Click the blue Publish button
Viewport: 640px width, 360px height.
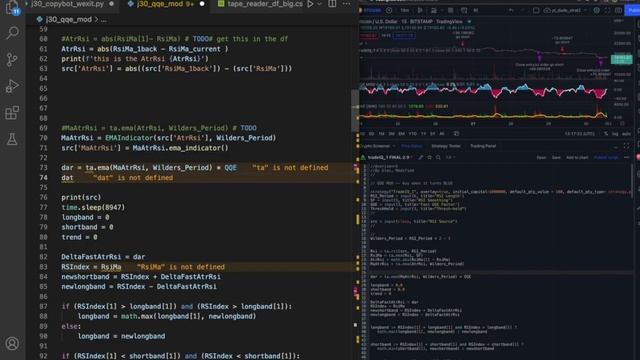(x=632, y=10)
